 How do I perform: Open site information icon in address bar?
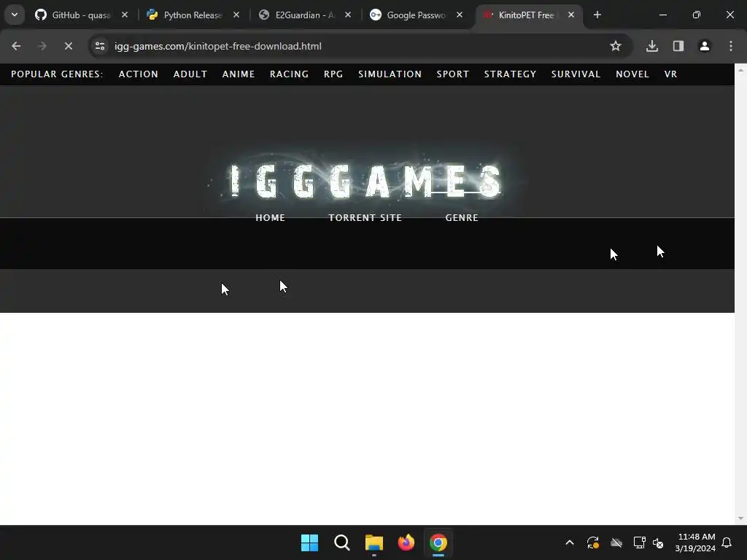click(x=100, y=46)
